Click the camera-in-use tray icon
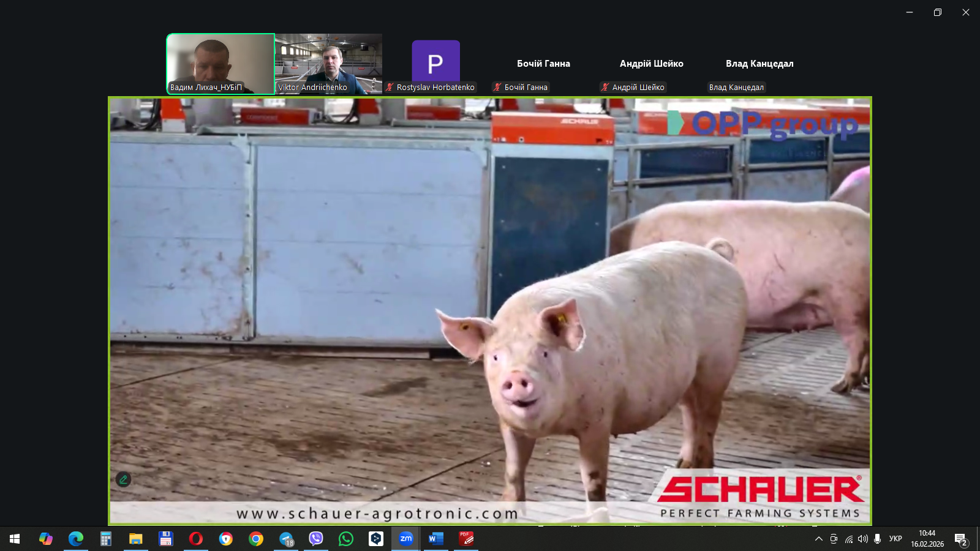This screenshot has width=980, height=551. [x=834, y=539]
